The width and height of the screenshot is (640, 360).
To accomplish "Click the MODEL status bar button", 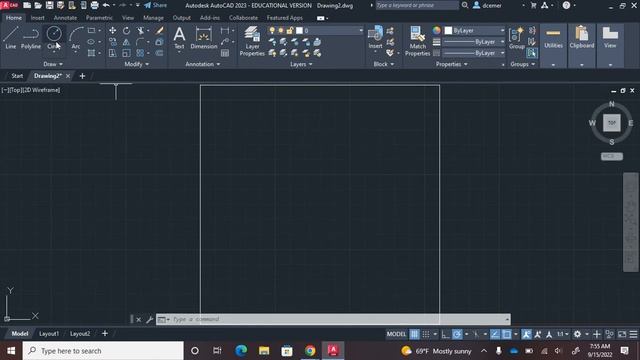I will [x=396, y=334].
